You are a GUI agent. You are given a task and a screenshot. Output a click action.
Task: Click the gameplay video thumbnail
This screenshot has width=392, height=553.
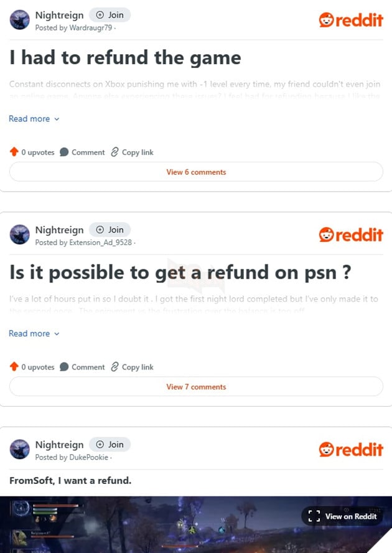tap(196, 524)
